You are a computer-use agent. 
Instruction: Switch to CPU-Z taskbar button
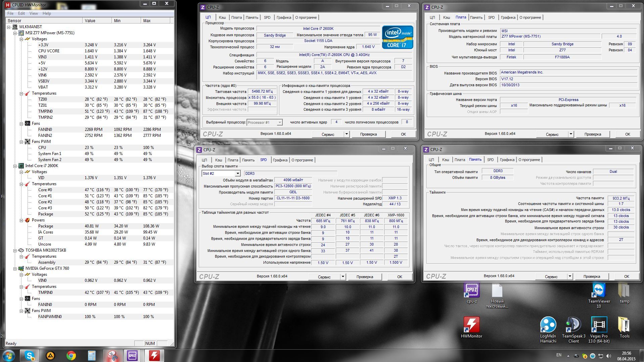[133, 356]
